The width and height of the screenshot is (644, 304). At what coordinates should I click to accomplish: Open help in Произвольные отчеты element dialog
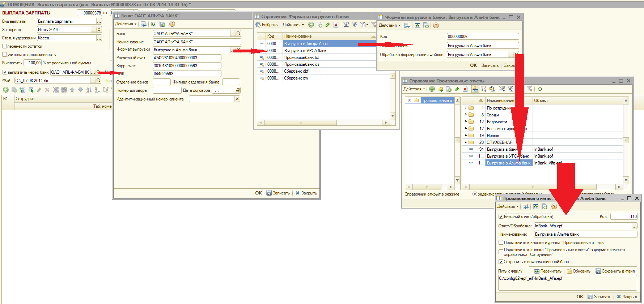tap(554, 206)
